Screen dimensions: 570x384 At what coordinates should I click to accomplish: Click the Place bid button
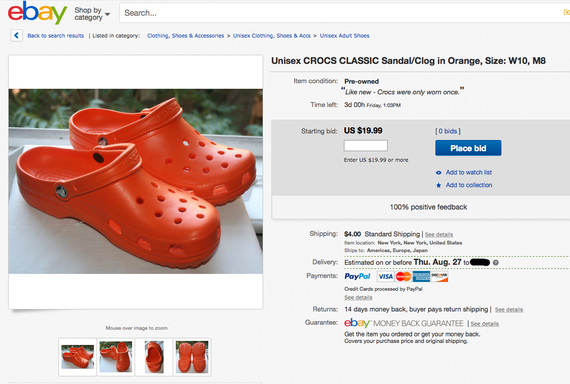(x=468, y=148)
